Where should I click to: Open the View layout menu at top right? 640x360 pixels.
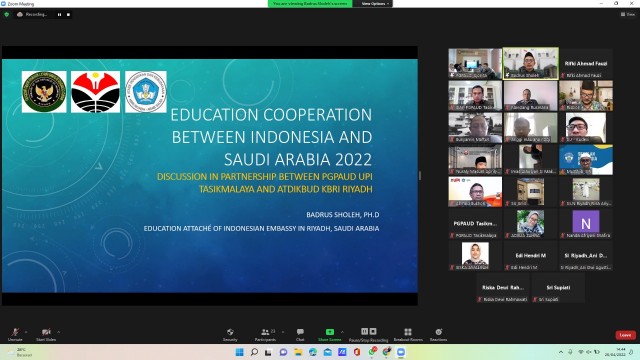(628, 14)
